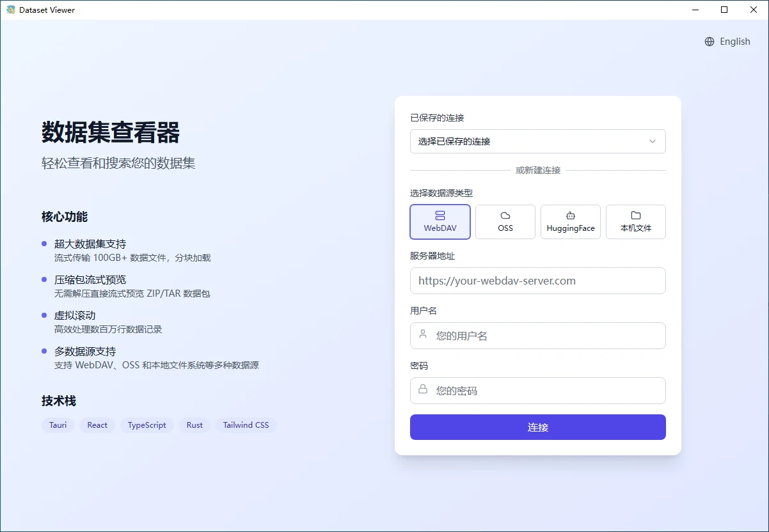This screenshot has width=769, height=532.
Task: Click the Rust tech tag
Action: (194, 425)
